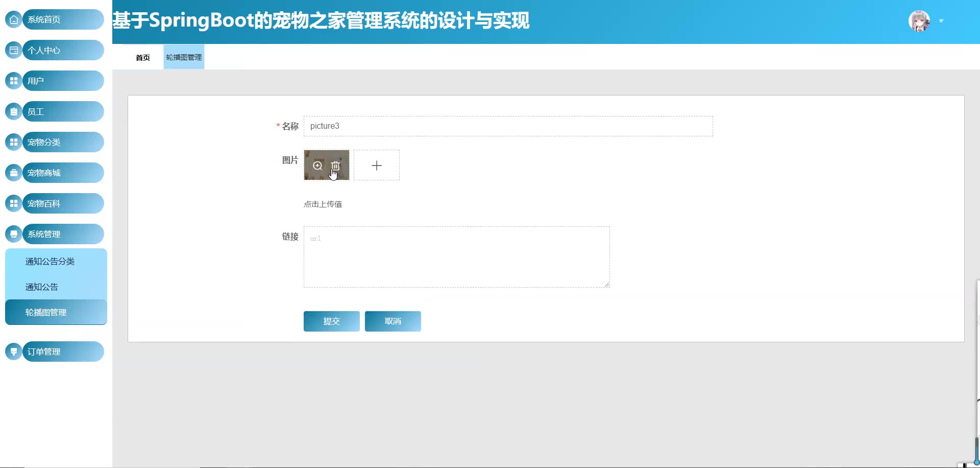The width and height of the screenshot is (980, 468).
Task: Expand the 宠物分类 menu
Action: (x=63, y=142)
